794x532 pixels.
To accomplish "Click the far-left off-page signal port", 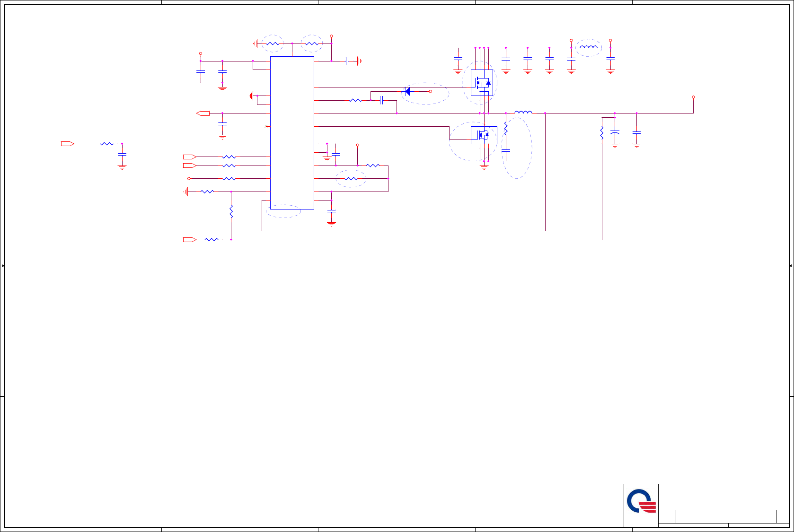I will tap(68, 144).
